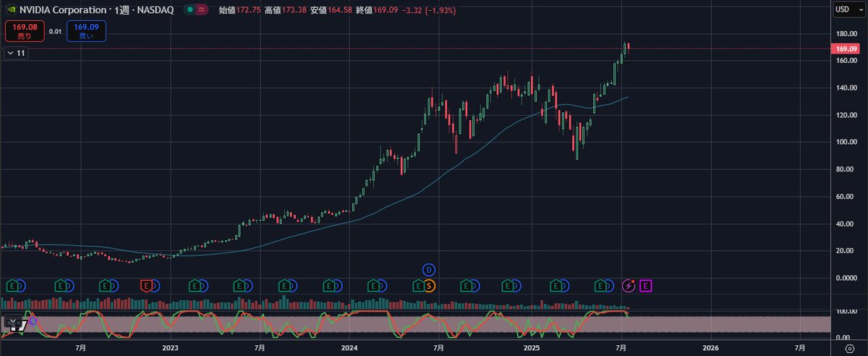Click the open value 172.75
Screen dimensions: 868x356
(x=249, y=9)
